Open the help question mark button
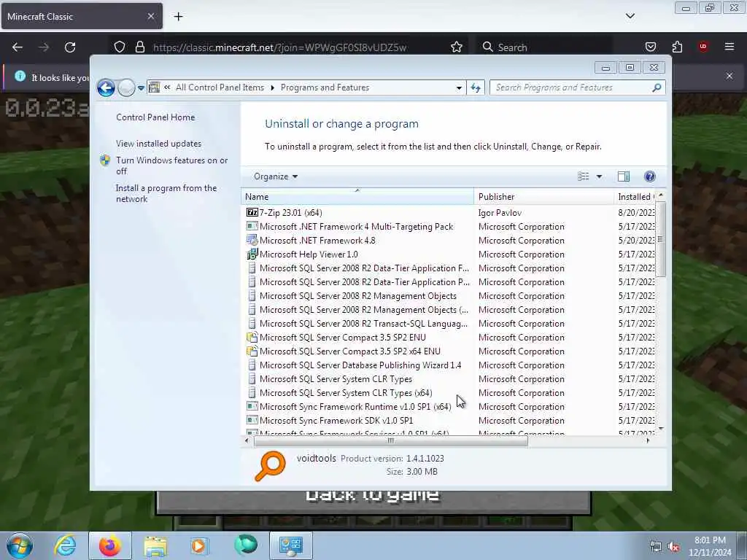Image resolution: width=747 pixels, height=560 pixels. pos(649,176)
